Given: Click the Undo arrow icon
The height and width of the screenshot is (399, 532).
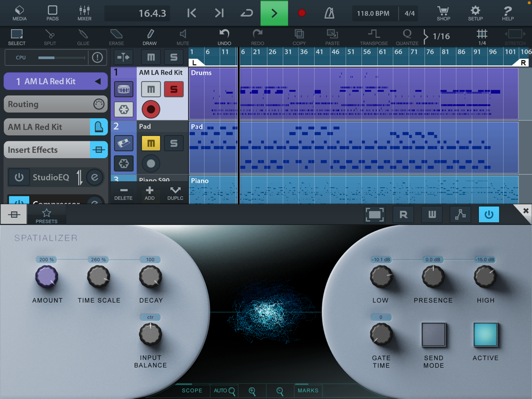Looking at the screenshot, I should [x=224, y=37].
